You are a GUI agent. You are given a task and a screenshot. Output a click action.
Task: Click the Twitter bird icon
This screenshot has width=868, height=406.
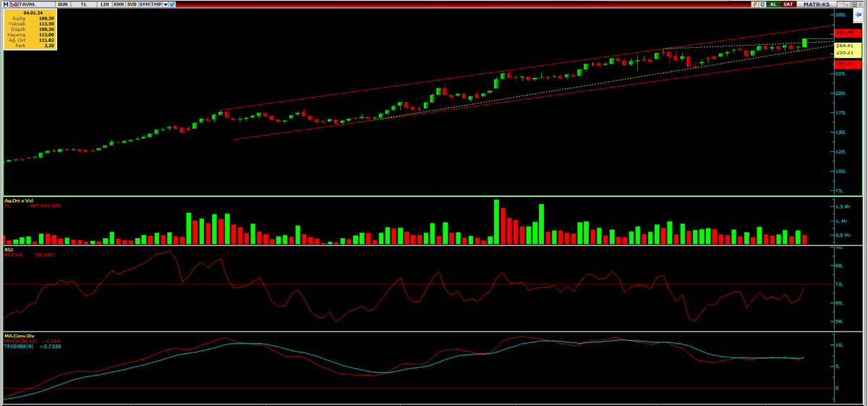pos(172,4)
